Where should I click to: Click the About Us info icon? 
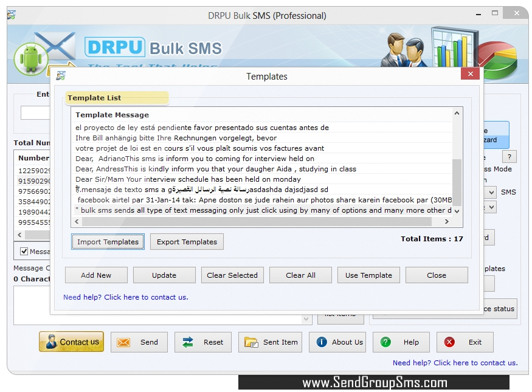(x=322, y=342)
